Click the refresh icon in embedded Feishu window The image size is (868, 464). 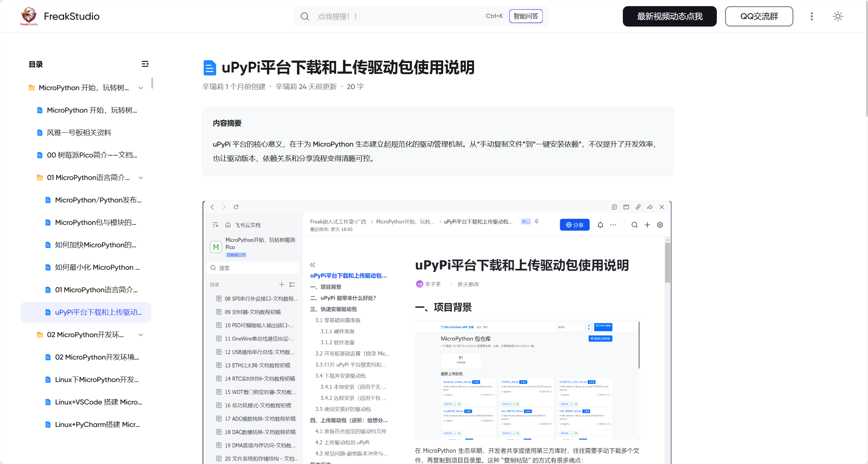(x=236, y=207)
